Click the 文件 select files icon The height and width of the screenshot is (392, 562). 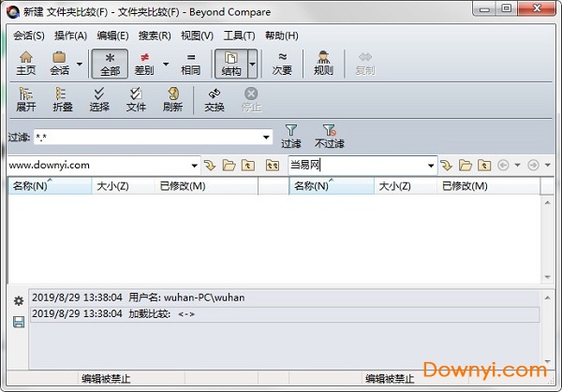(136, 99)
